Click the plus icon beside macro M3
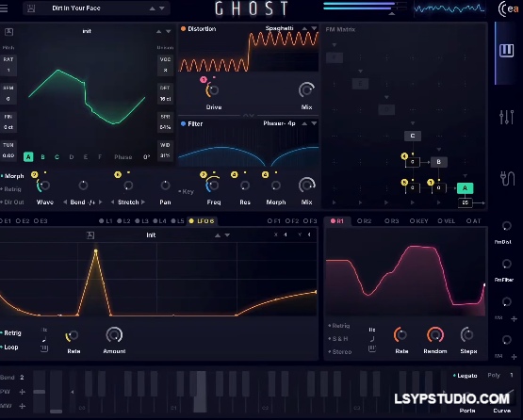 pyautogui.click(x=514, y=319)
